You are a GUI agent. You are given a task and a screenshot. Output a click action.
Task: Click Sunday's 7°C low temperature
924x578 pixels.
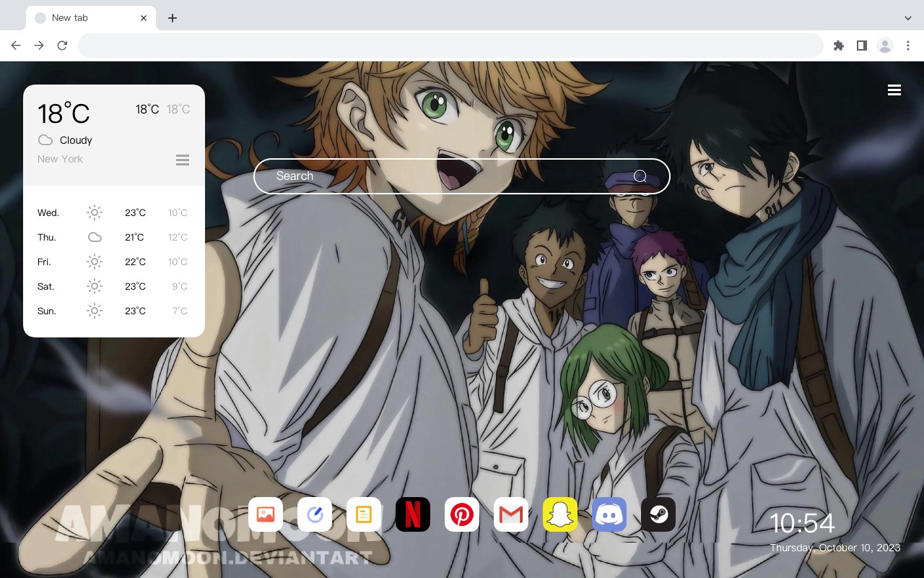pyautogui.click(x=180, y=311)
